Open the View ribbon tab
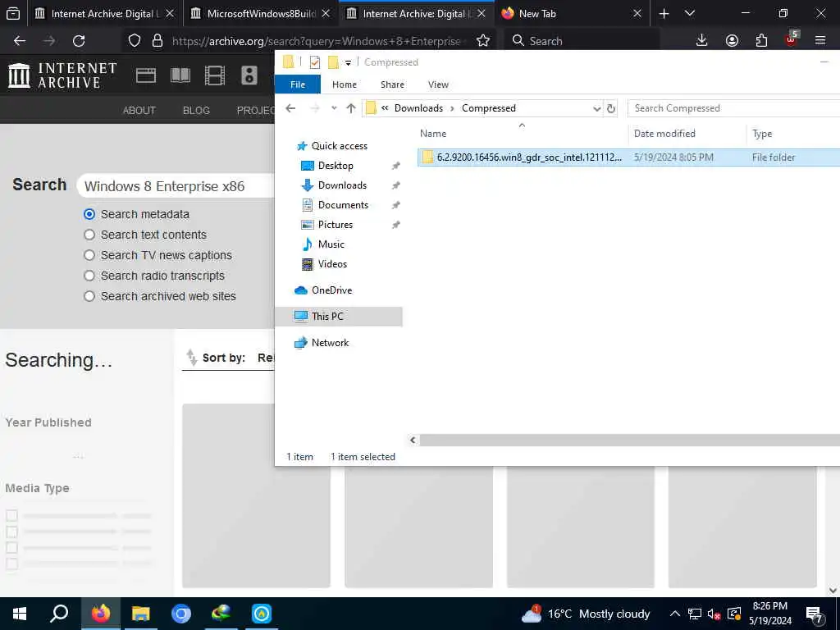Viewport: 840px width, 630px height. tap(438, 84)
